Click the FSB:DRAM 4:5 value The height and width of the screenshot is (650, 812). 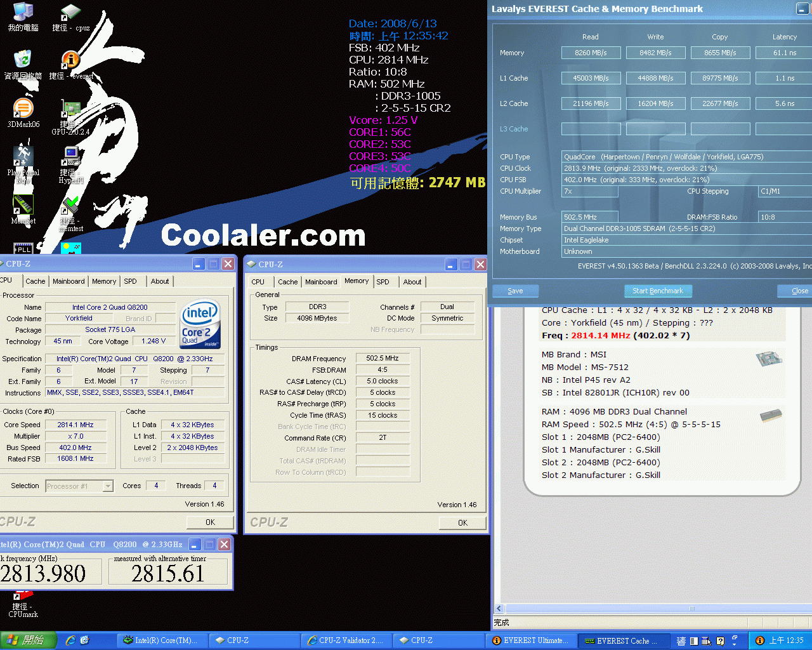pos(383,369)
